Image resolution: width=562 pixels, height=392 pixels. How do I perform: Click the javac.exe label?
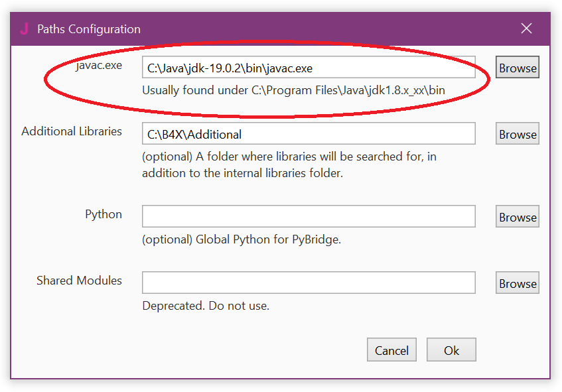[x=99, y=65]
